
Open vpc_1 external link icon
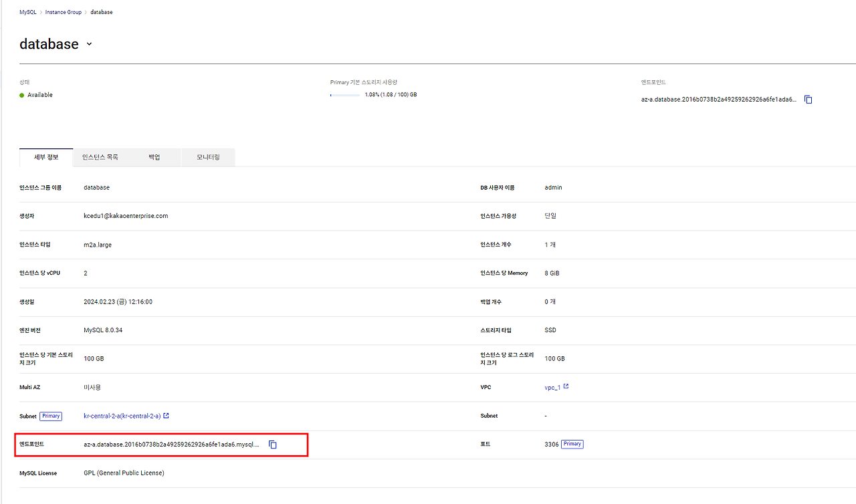tap(566, 386)
